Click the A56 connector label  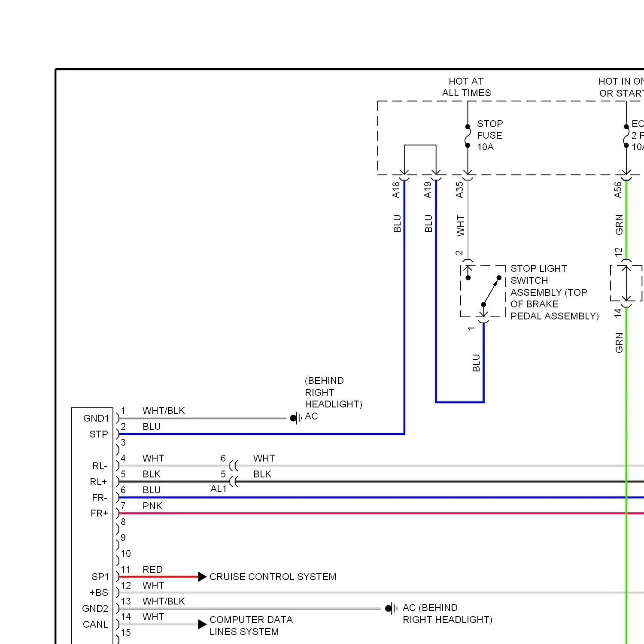click(x=618, y=190)
